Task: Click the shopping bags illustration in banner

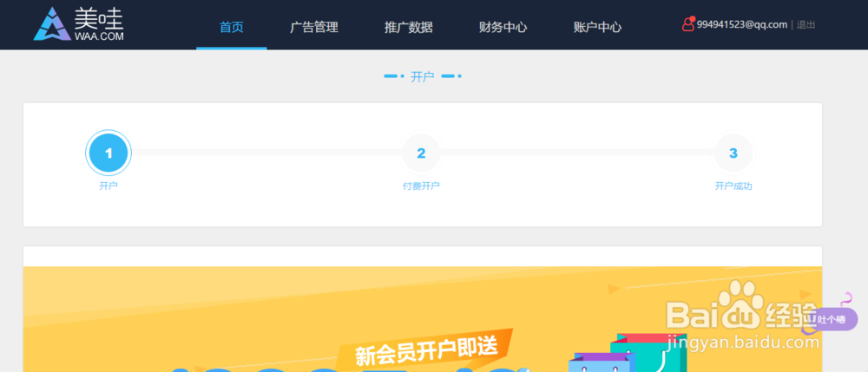Action: tap(628, 353)
